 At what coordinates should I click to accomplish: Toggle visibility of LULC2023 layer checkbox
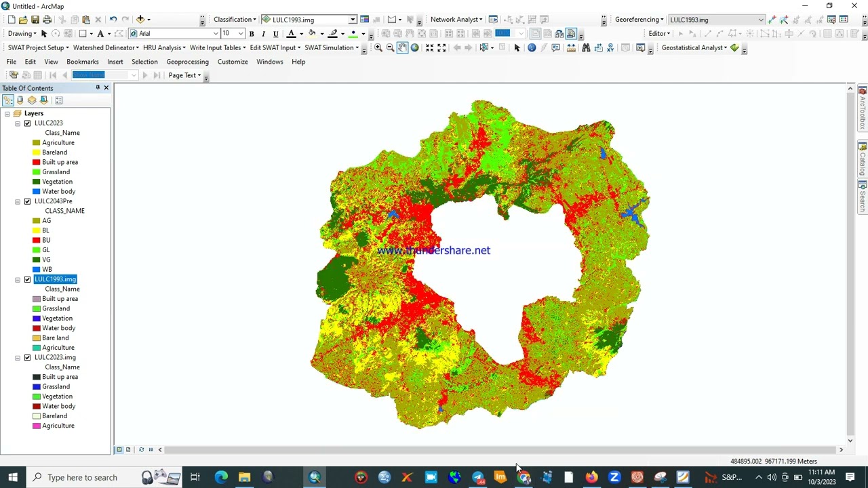pyautogui.click(x=27, y=123)
